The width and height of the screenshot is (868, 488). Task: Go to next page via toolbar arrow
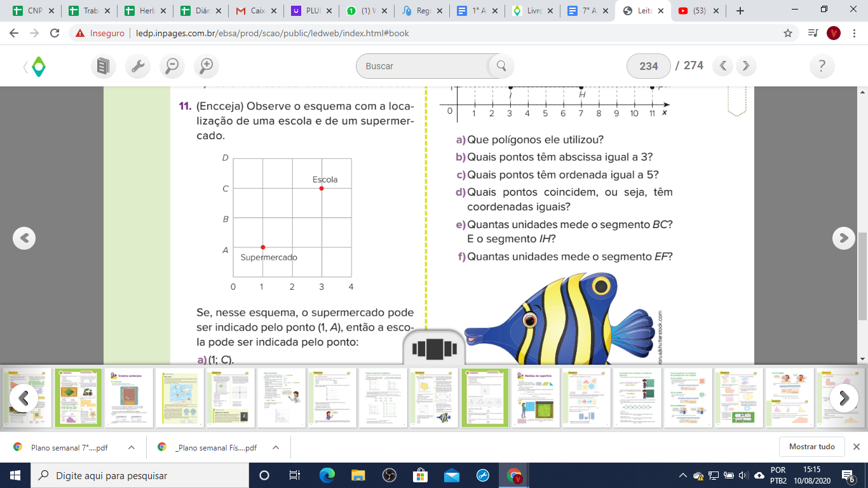tap(746, 65)
